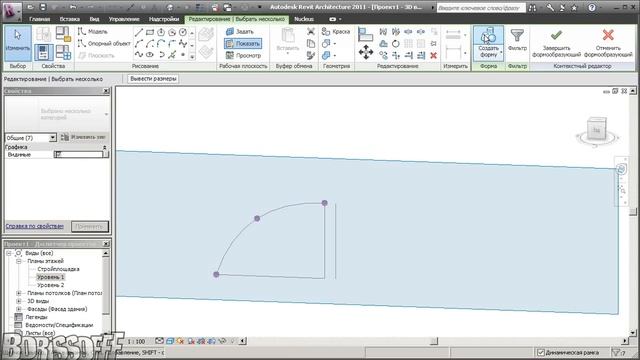Click the horizontal scrollbar thumb under the view
The image size is (640, 360).
[434, 341]
